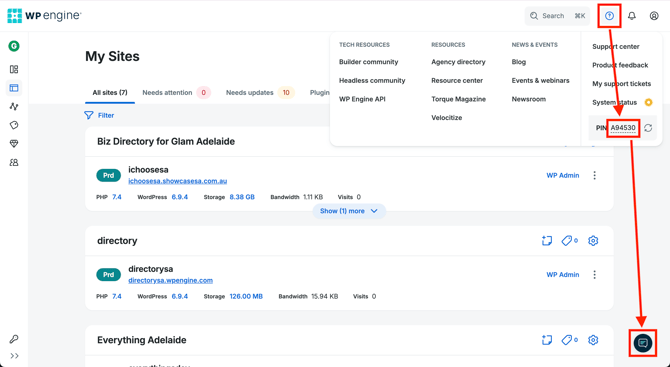
Task: Click the System status indicator dot
Action: tap(648, 102)
